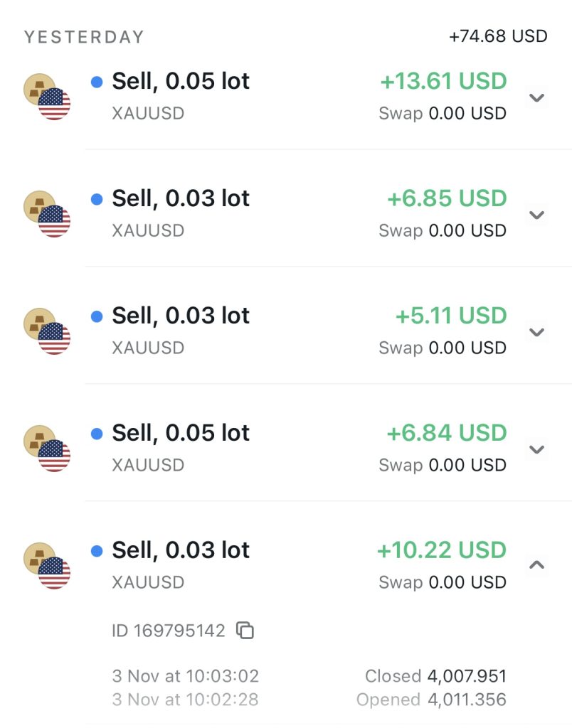Copy trade ID 169795142 with copy icon
This screenshot has width=572, height=728.
coord(245,631)
